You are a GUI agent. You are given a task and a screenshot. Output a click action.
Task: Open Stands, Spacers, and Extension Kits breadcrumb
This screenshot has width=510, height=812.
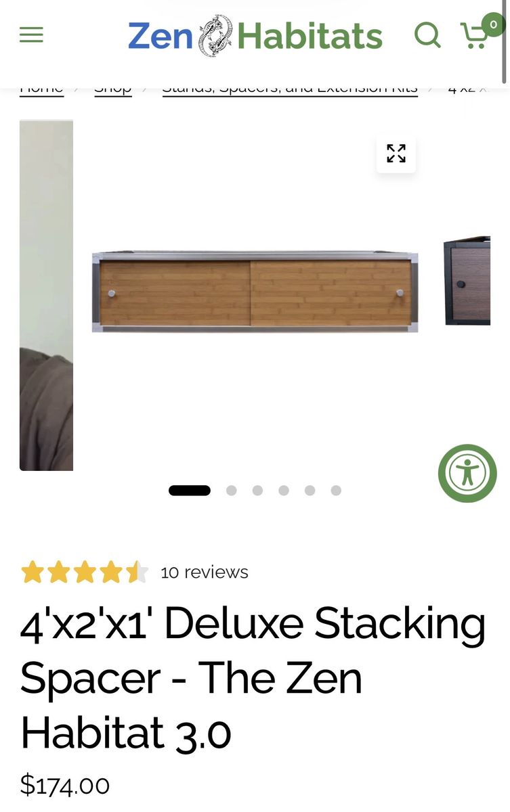(x=290, y=89)
